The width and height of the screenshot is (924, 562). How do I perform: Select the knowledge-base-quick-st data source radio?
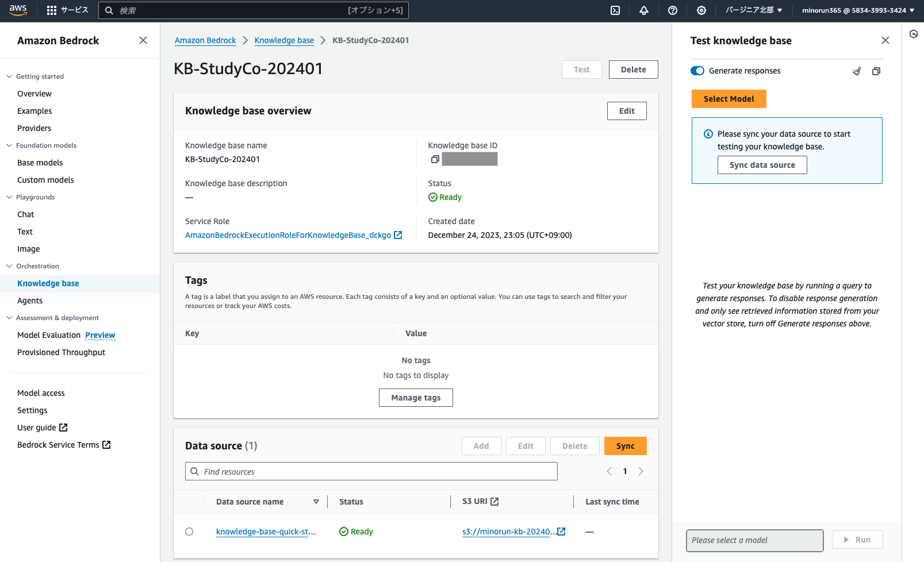pos(189,532)
